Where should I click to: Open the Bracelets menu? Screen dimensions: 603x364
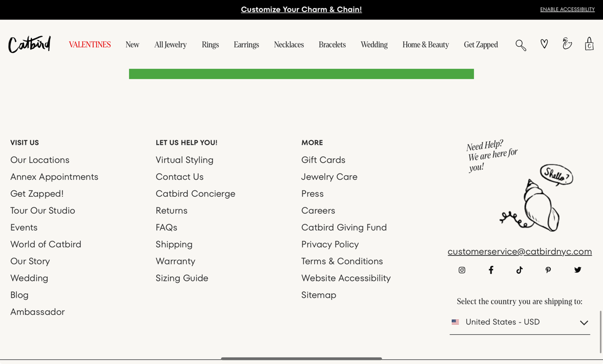[332, 45]
